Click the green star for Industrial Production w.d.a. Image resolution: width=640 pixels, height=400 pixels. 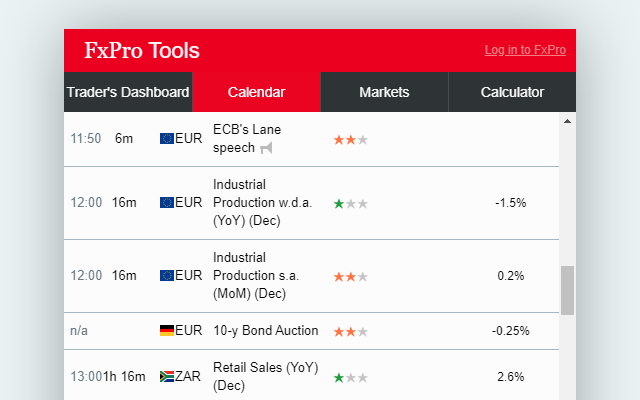339,204
